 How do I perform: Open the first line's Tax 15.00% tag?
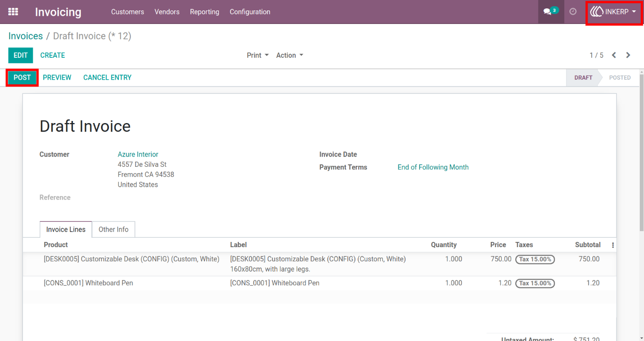click(x=535, y=259)
